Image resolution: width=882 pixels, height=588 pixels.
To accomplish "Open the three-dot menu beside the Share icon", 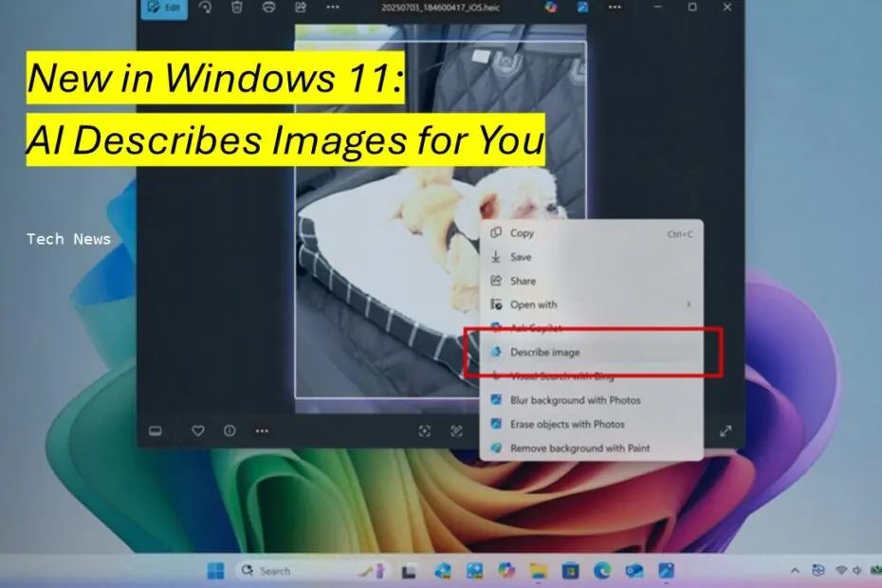I will (333, 8).
